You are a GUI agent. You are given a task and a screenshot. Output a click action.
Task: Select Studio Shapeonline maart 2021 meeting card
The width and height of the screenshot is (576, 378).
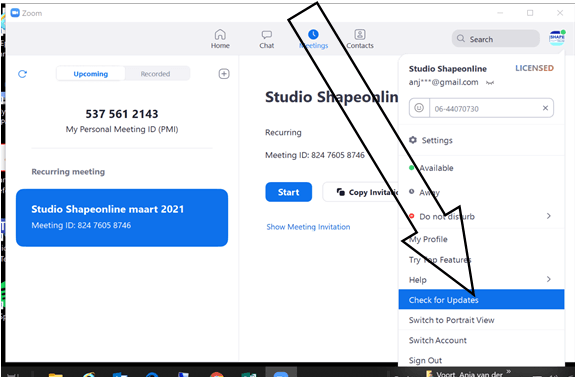[122, 217]
